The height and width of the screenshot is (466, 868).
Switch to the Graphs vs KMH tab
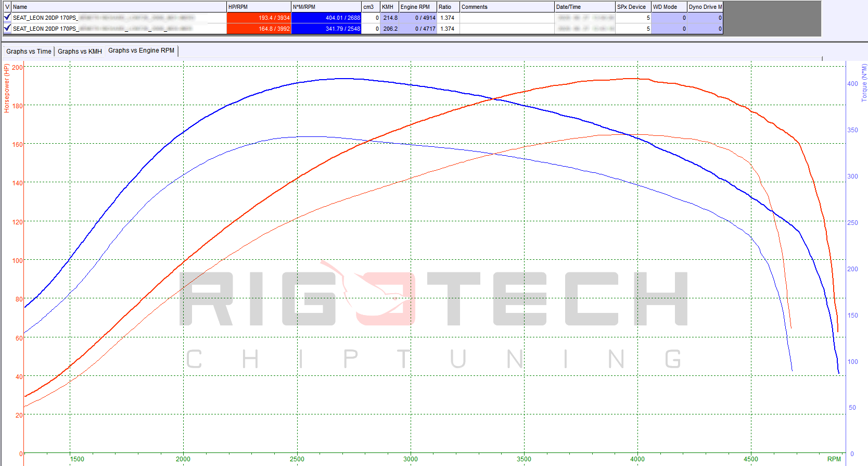80,51
